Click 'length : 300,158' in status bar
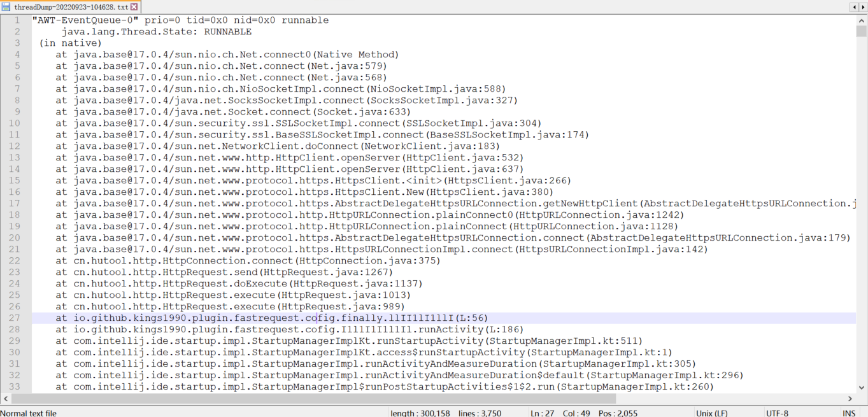868x417 pixels. click(420, 413)
